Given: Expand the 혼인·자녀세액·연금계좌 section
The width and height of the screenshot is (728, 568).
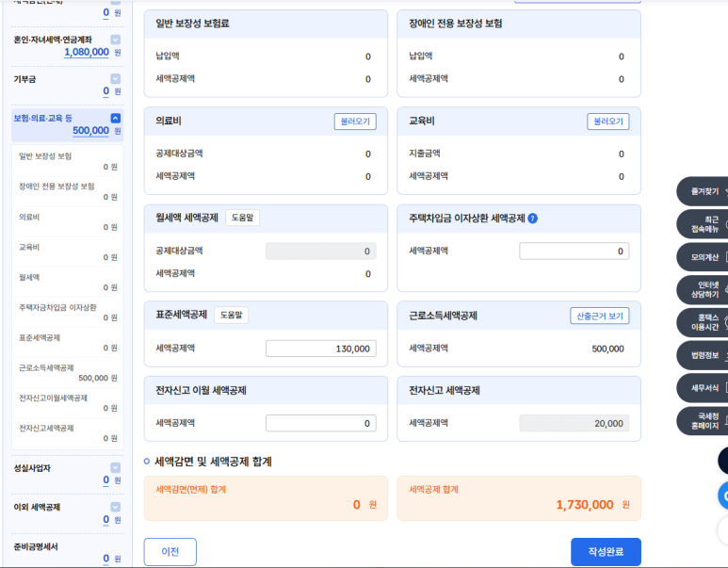Looking at the screenshot, I should [x=116, y=40].
